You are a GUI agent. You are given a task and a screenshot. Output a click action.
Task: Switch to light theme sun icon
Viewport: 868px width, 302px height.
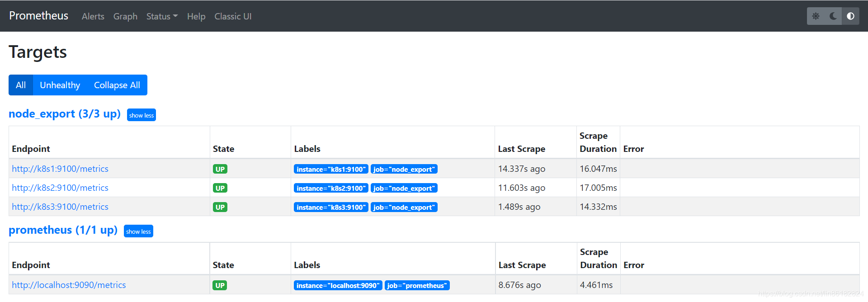tap(816, 16)
